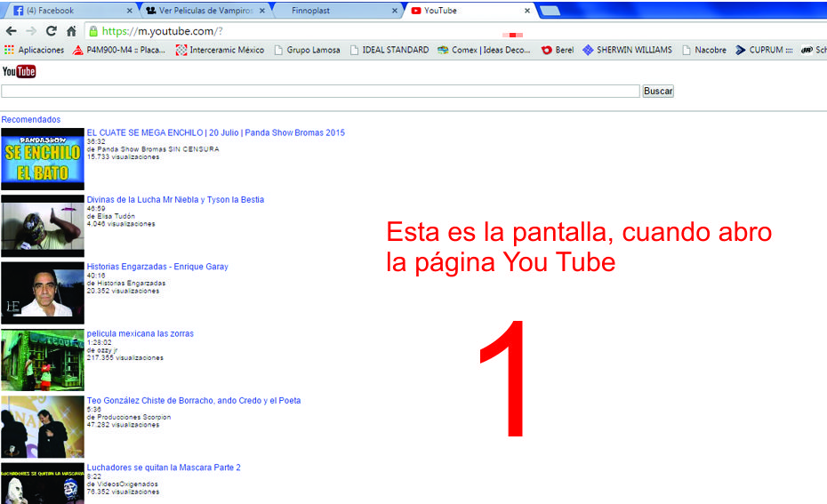
Task: Close the Finnoplast tab
Action: point(395,11)
